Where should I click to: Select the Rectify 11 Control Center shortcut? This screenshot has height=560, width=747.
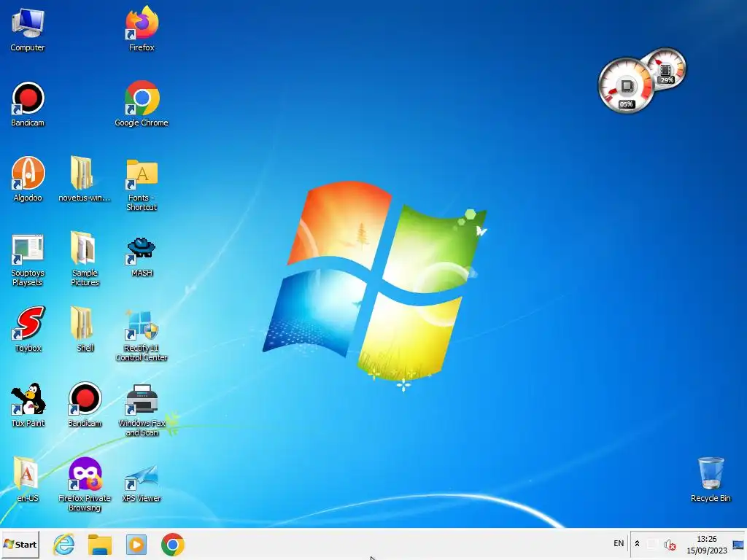click(x=142, y=335)
